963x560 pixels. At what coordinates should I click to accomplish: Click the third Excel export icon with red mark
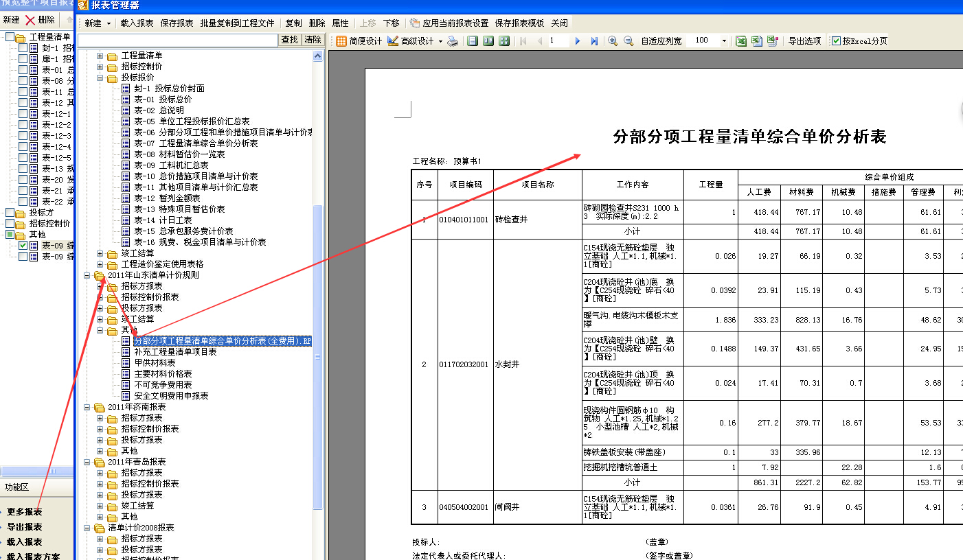pyautogui.click(x=773, y=41)
